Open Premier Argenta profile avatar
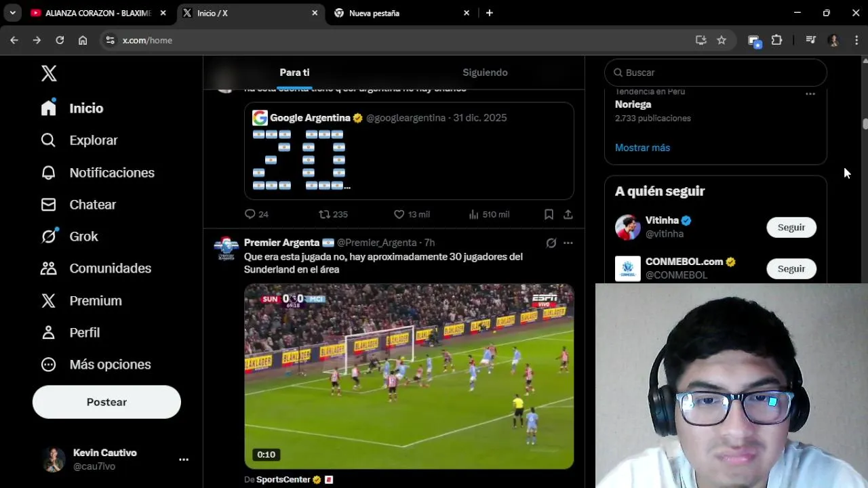 tap(226, 249)
